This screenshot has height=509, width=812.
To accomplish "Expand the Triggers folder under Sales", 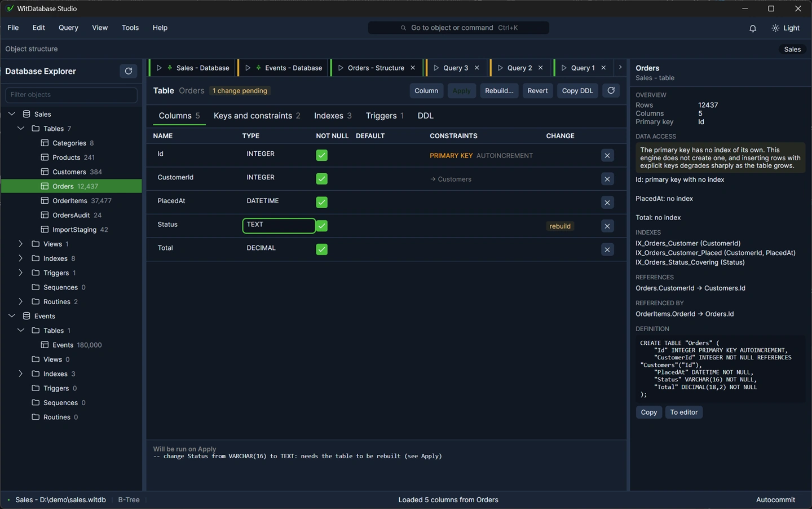I will [21, 273].
